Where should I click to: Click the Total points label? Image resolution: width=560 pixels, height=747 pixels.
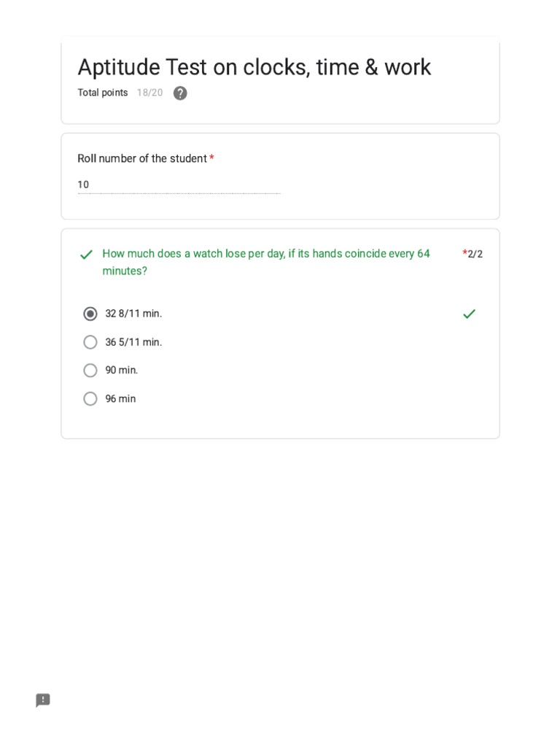[103, 93]
